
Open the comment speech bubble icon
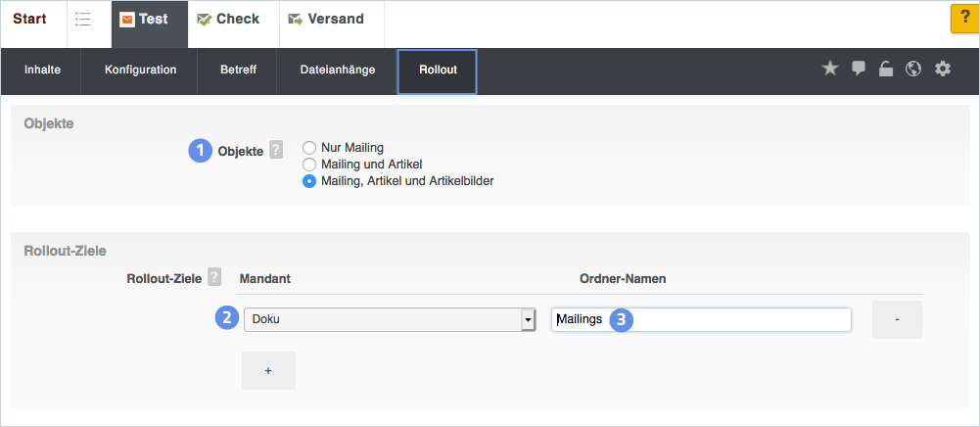pyautogui.click(x=859, y=69)
